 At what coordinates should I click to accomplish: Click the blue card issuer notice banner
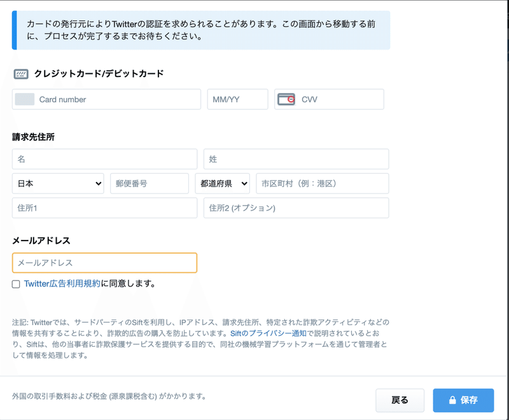coord(201,30)
